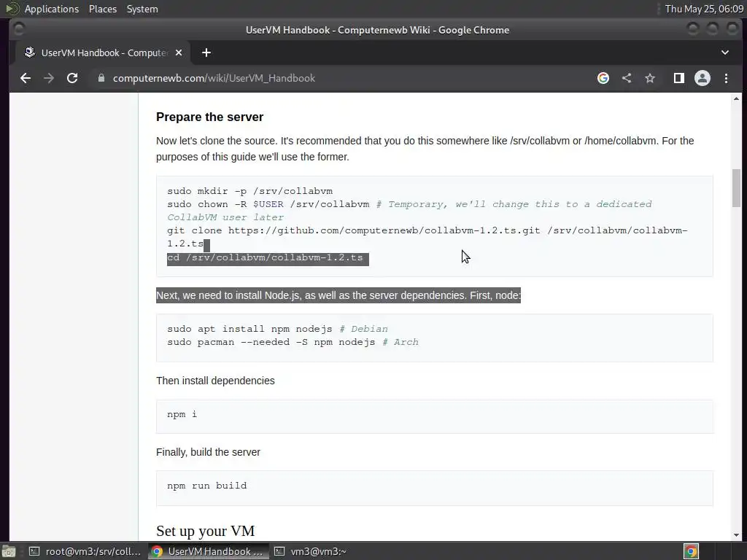Toggle the Chrome side panel

pyautogui.click(x=679, y=78)
